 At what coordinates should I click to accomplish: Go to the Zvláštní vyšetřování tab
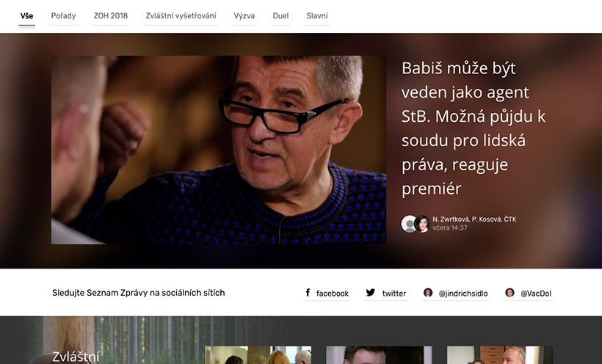click(x=181, y=16)
